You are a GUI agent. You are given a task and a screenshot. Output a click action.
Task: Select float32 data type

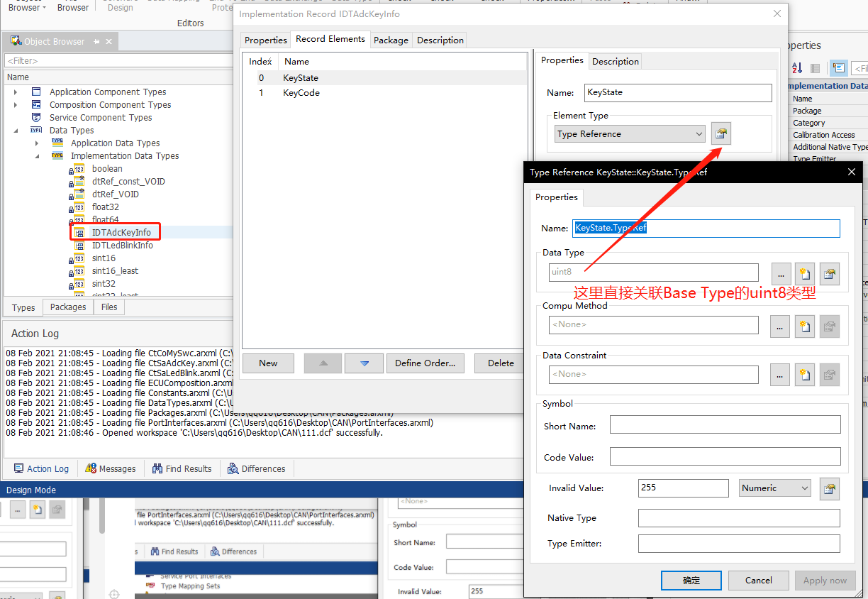pos(106,207)
